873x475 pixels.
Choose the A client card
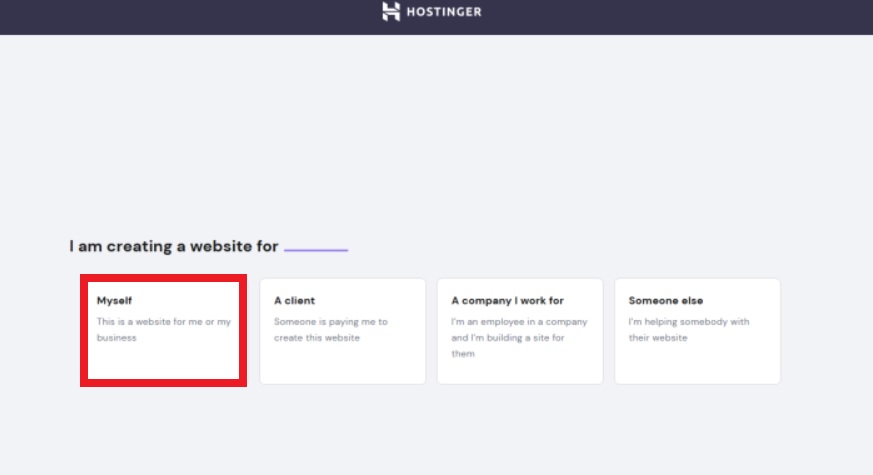point(342,331)
